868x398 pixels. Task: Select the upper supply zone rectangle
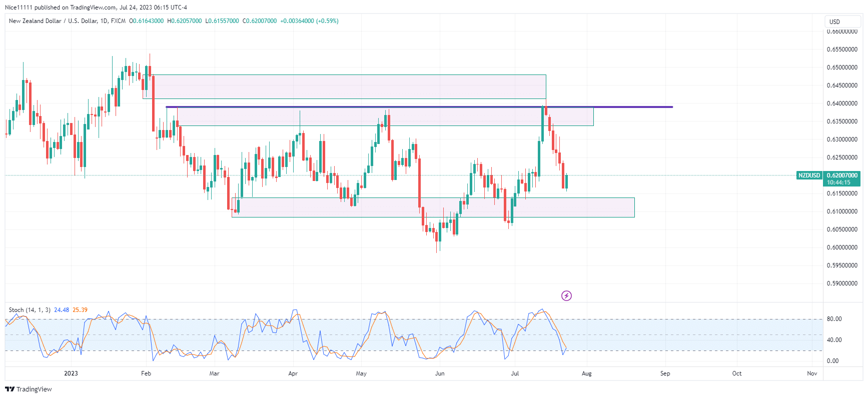(x=344, y=86)
